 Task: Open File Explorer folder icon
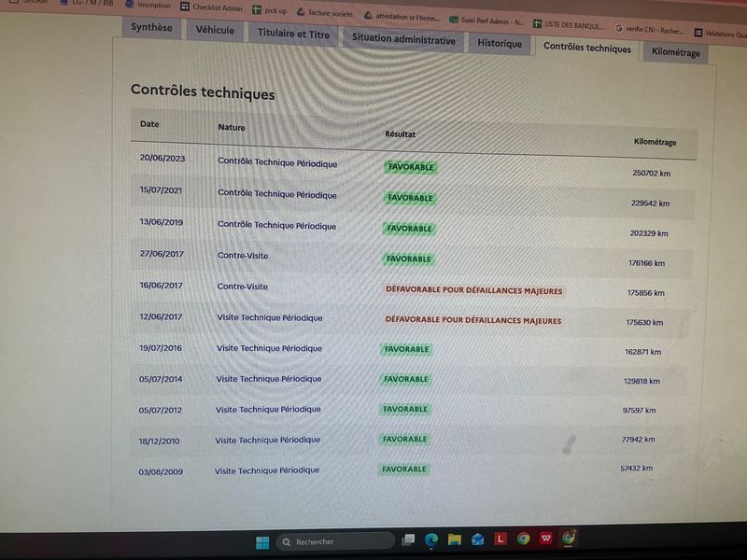coord(455,539)
